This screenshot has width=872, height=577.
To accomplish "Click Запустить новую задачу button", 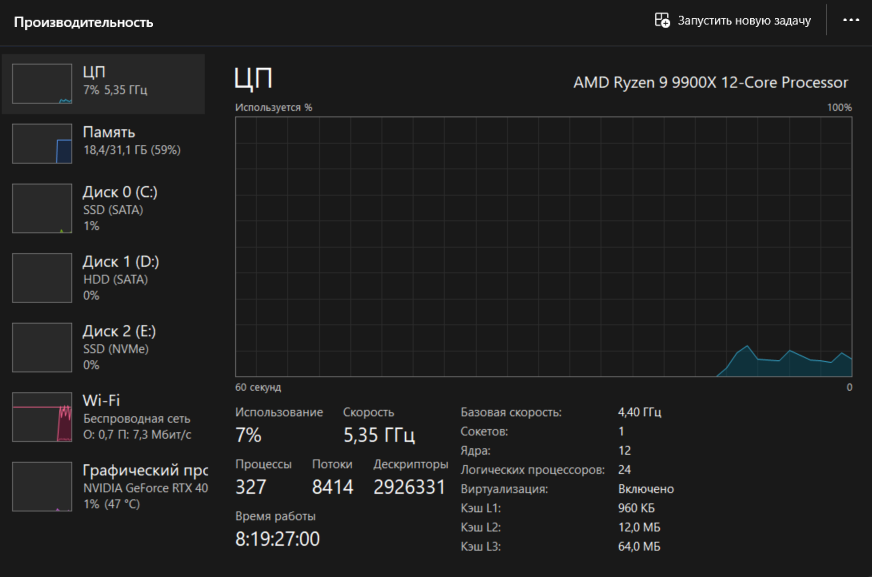I will pyautogui.click(x=733, y=21).
